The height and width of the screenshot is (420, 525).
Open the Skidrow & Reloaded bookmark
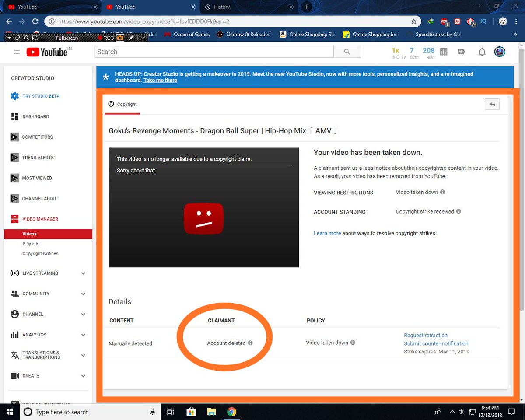(x=244, y=35)
